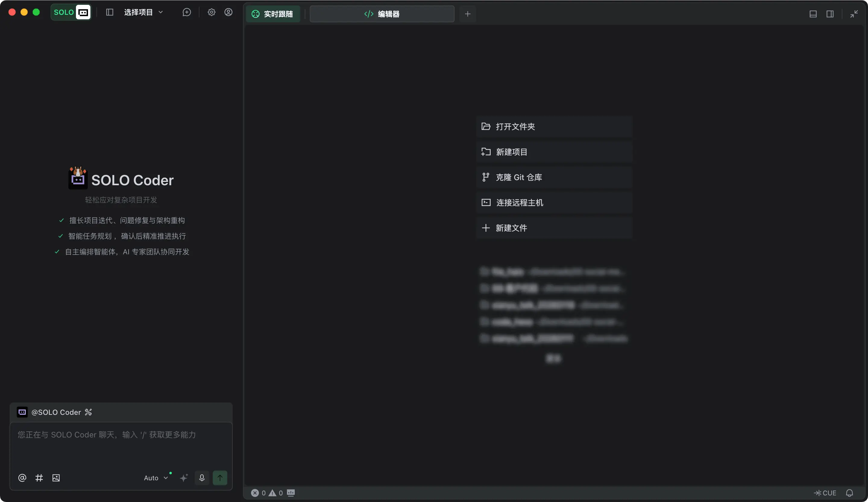Toggle the SOLO mode switch
This screenshot has width=868, height=502.
pyautogui.click(x=71, y=12)
